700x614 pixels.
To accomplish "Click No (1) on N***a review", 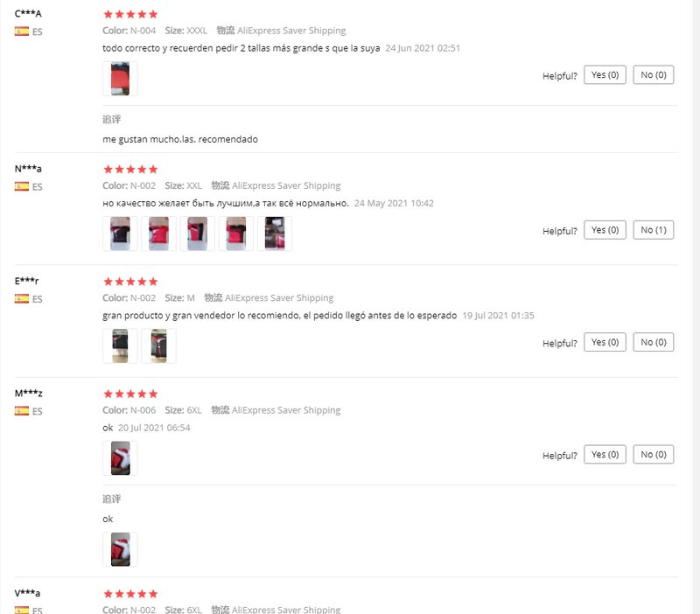I will click(654, 230).
